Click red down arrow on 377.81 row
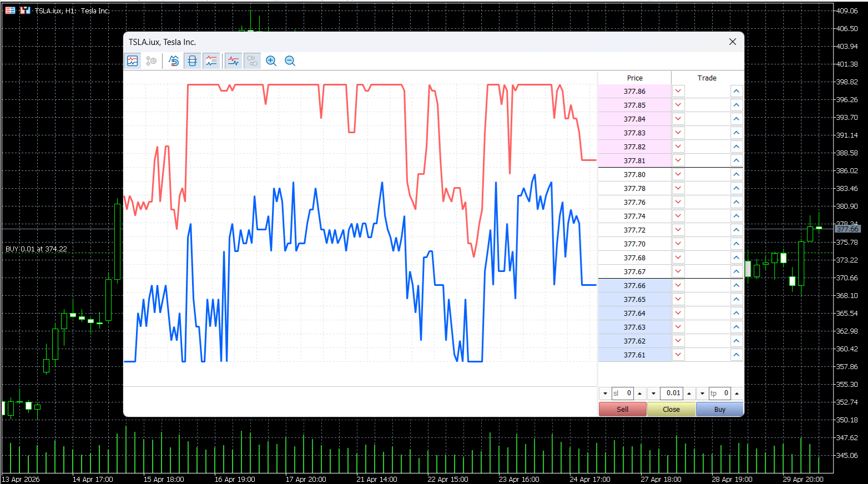Viewport: 868px width, 484px height. pyautogui.click(x=678, y=160)
